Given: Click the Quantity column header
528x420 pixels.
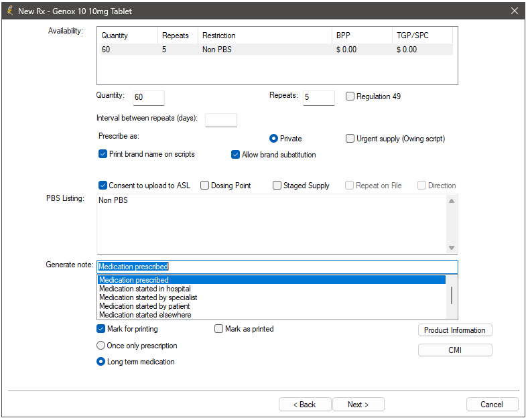Looking at the screenshot, I should coord(127,36).
